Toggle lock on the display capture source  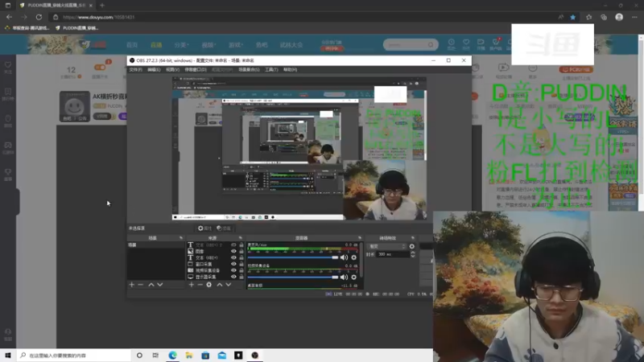point(241,277)
